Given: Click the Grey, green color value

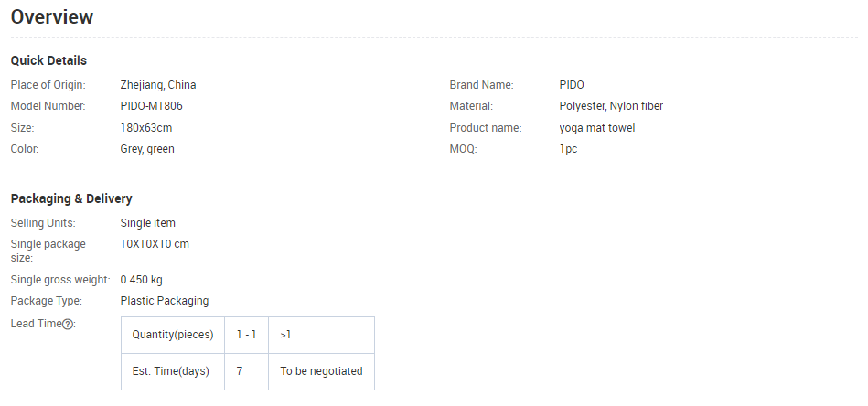Looking at the screenshot, I should coord(147,149).
